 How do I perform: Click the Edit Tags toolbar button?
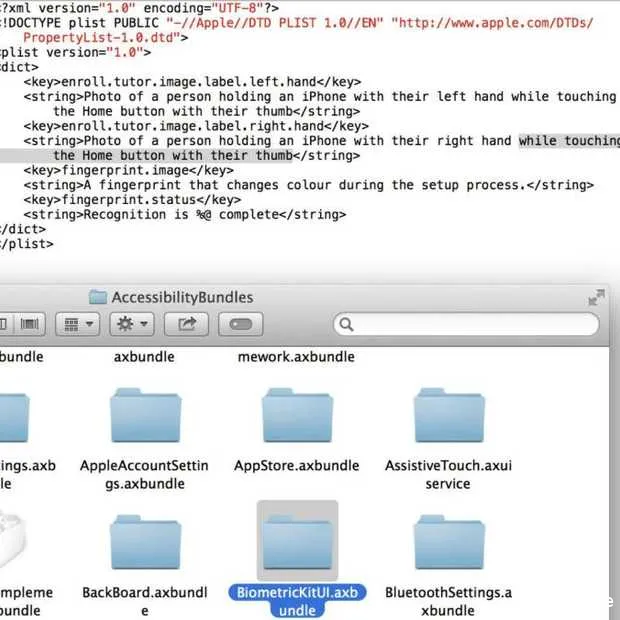coord(240,324)
